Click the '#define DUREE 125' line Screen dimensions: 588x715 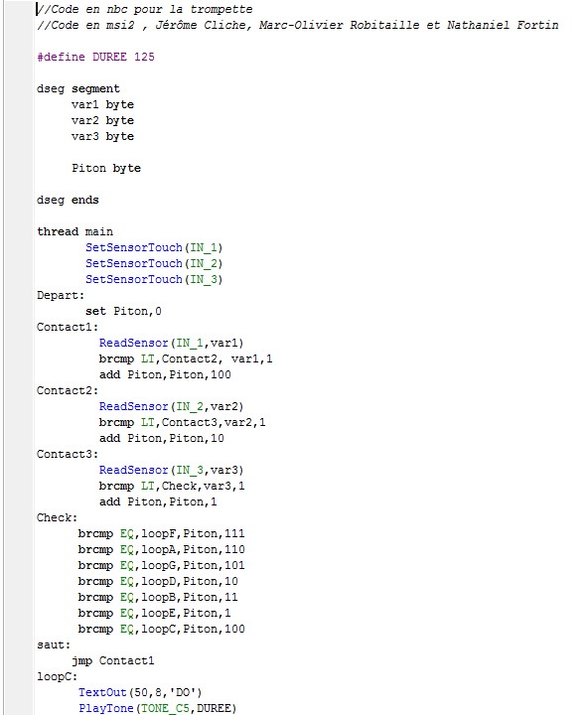95,57
